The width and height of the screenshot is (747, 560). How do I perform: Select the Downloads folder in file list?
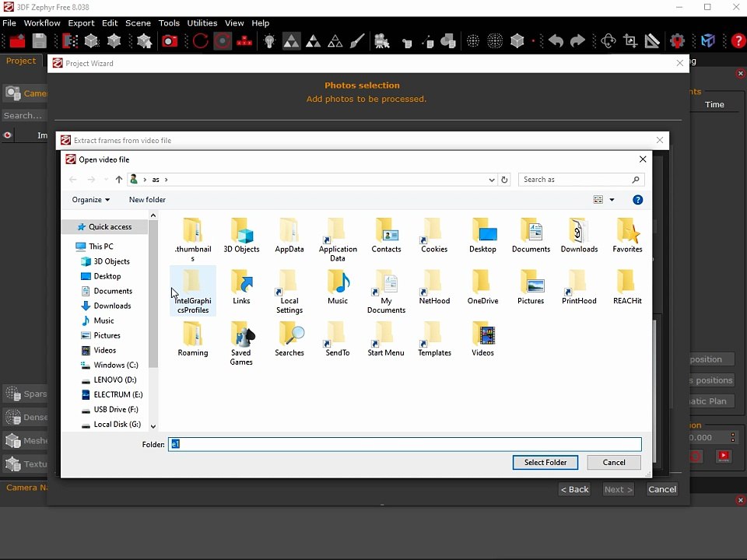click(x=579, y=236)
